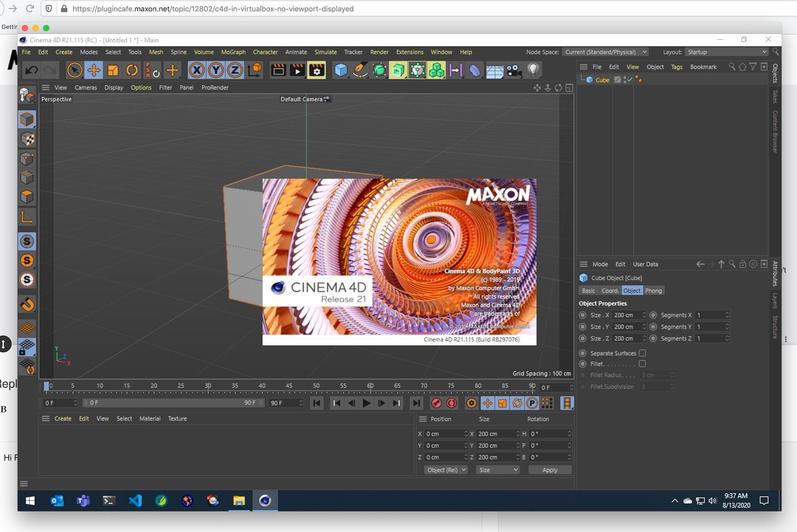Adjust Position X stepper
The image size is (797, 532).
click(466, 434)
